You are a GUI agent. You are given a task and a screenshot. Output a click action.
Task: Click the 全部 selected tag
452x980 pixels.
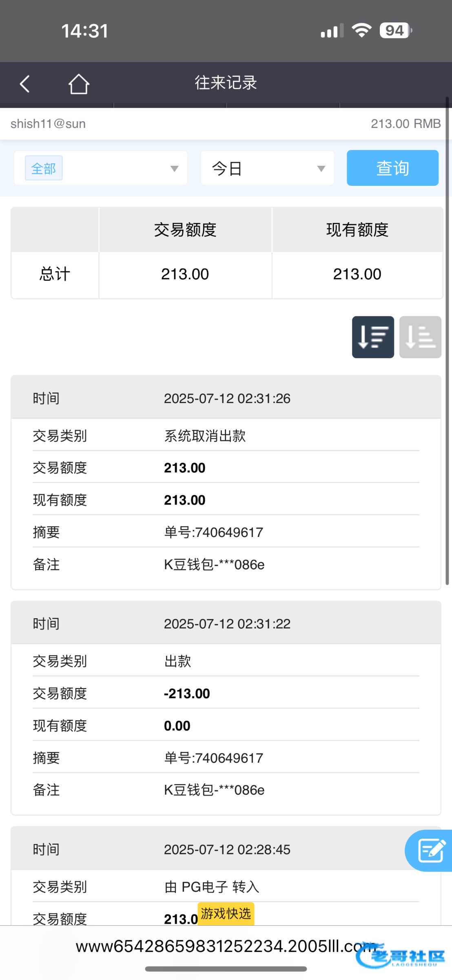pos(44,168)
